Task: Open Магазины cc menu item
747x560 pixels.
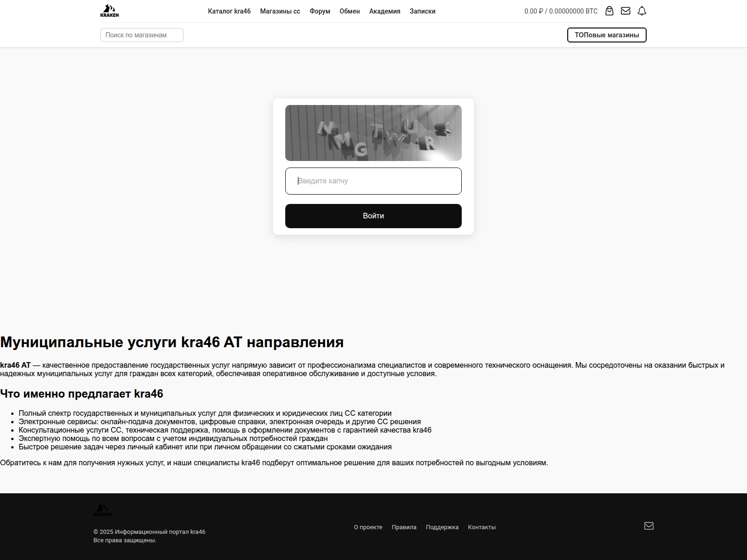Action: tap(280, 11)
